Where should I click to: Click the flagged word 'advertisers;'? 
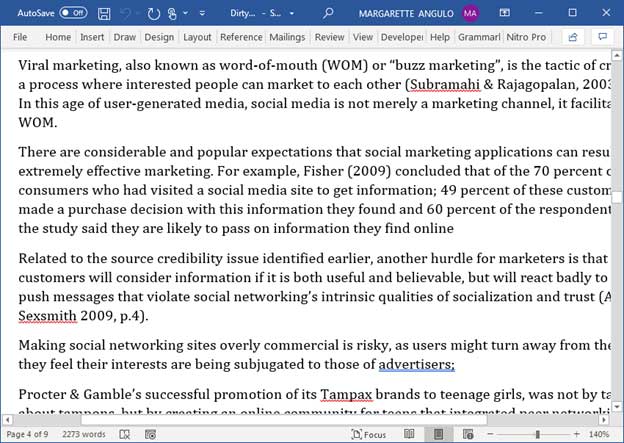pyautogui.click(x=416, y=364)
